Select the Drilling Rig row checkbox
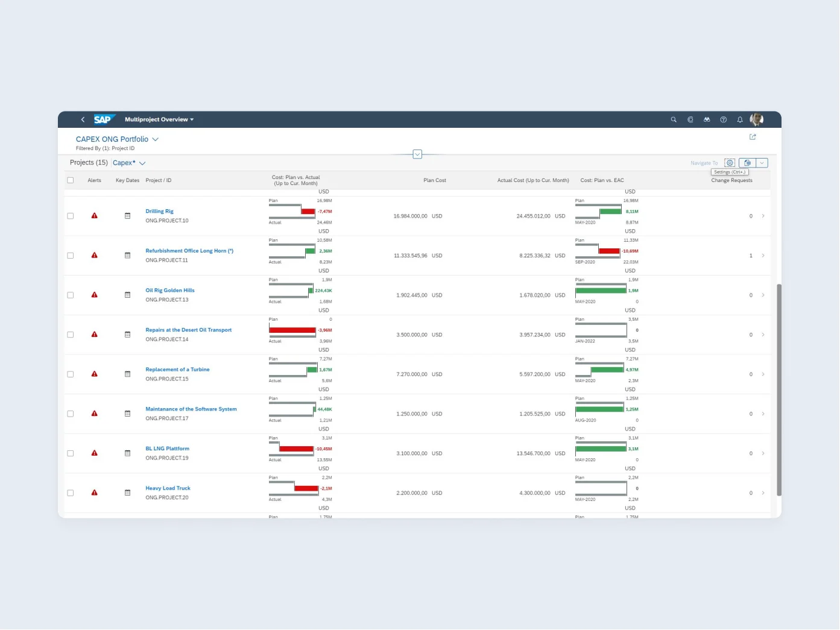The image size is (840, 630). click(71, 216)
